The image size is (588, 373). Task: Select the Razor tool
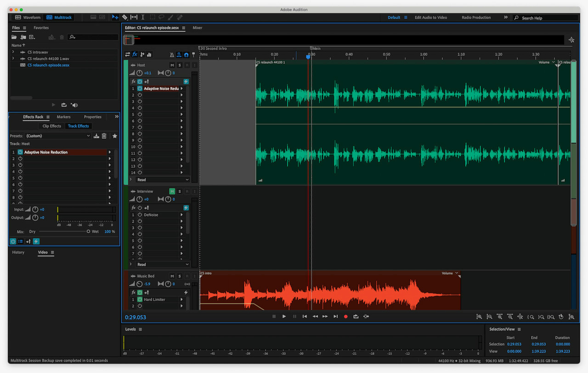pos(125,17)
